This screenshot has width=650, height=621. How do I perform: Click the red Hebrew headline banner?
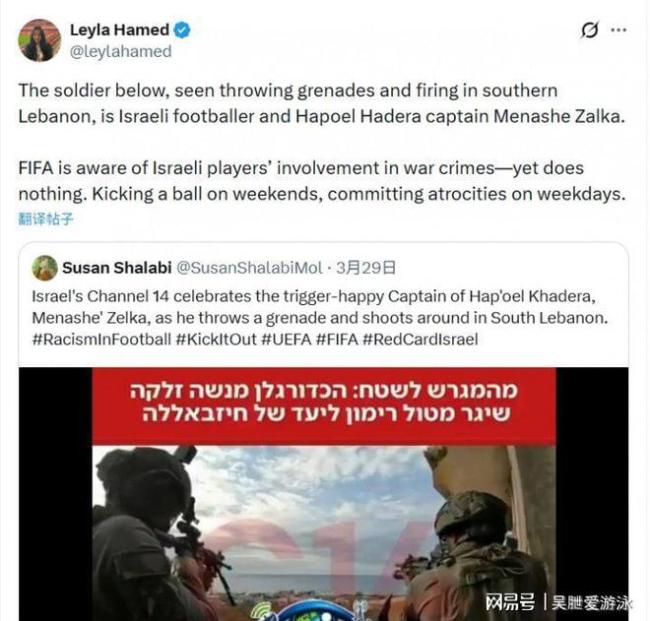(323, 406)
